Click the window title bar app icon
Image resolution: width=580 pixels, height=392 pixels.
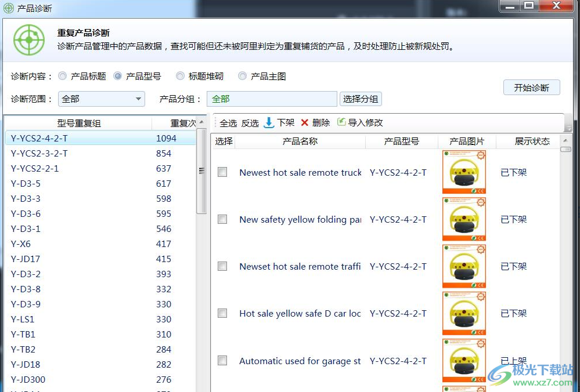tap(9, 8)
